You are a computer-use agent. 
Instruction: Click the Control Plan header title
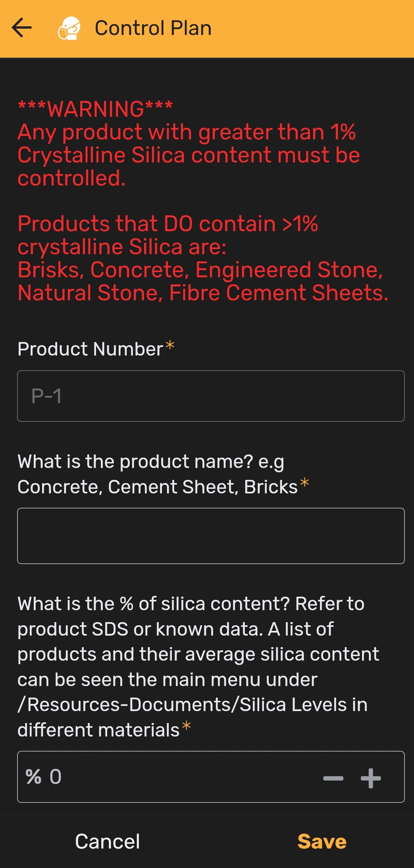coord(153,28)
